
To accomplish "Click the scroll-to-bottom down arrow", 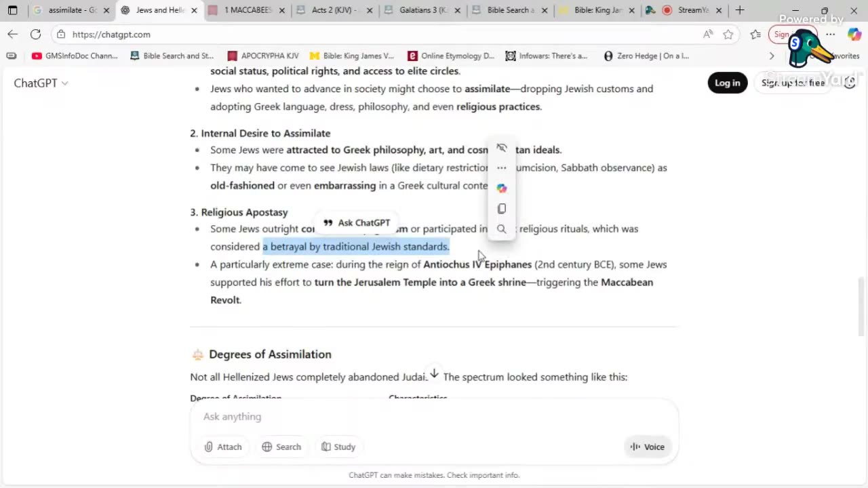I will [x=434, y=374].
